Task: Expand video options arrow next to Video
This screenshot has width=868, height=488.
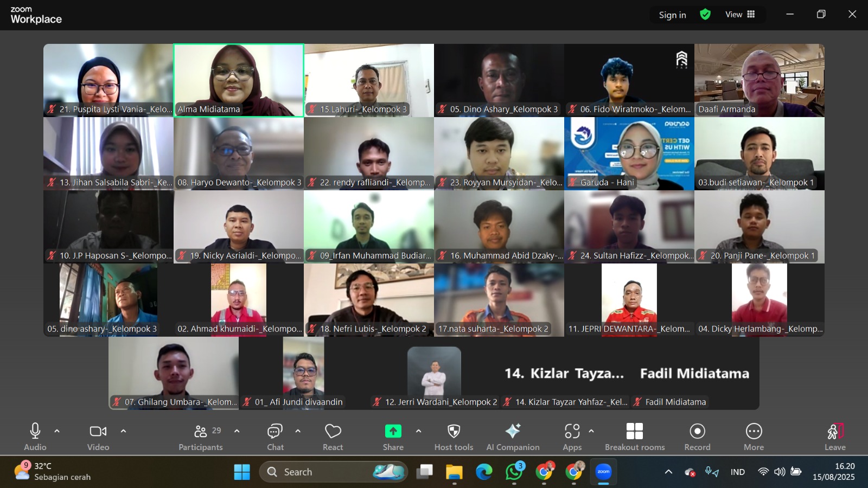Action: (x=123, y=431)
